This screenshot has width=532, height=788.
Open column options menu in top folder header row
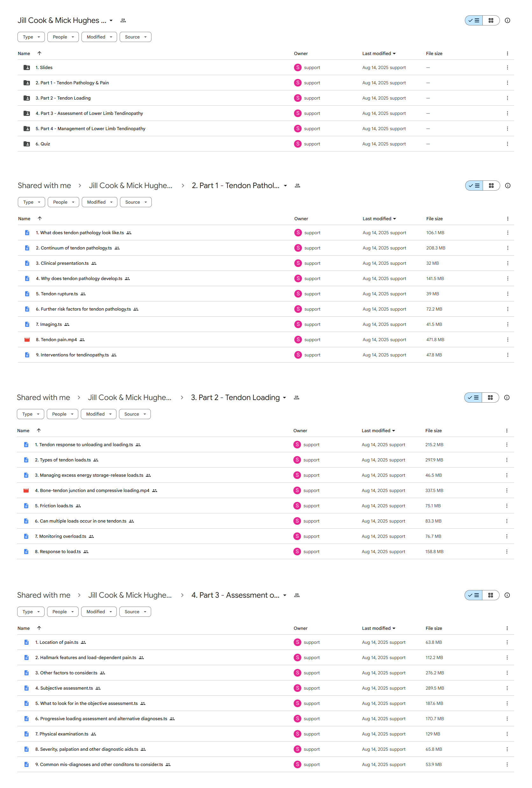tap(507, 53)
